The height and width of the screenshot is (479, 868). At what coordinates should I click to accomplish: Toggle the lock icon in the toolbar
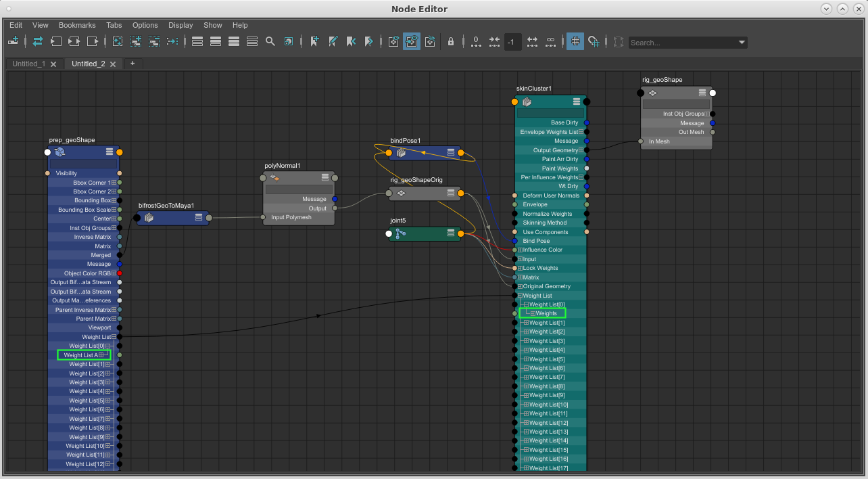[x=452, y=41]
